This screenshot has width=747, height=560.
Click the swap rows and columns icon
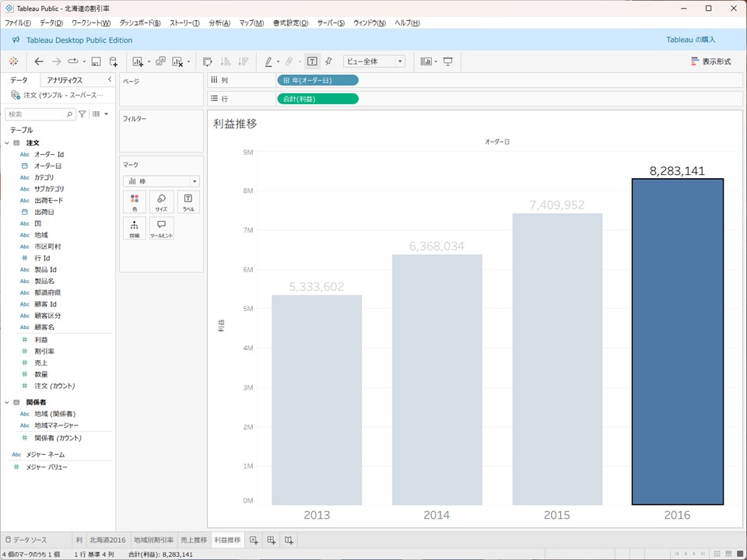(207, 61)
